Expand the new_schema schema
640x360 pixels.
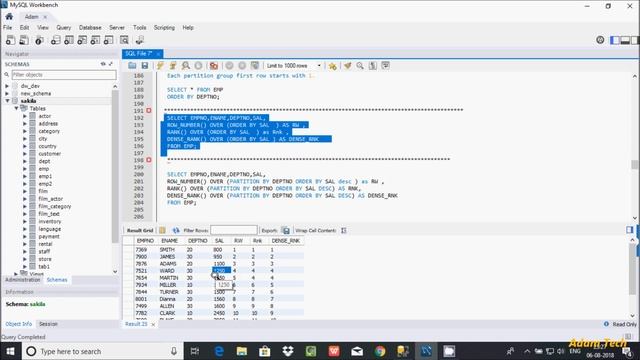pyautogui.click(x=7, y=93)
